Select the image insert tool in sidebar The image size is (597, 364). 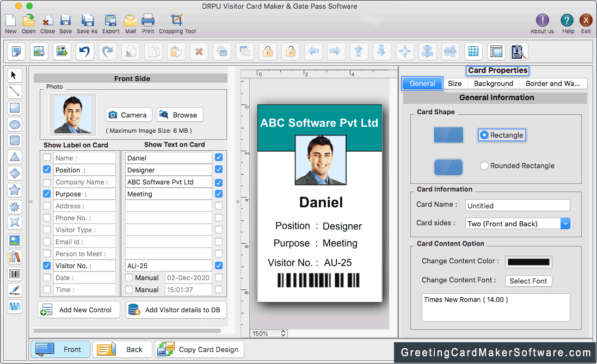coord(15,240)
